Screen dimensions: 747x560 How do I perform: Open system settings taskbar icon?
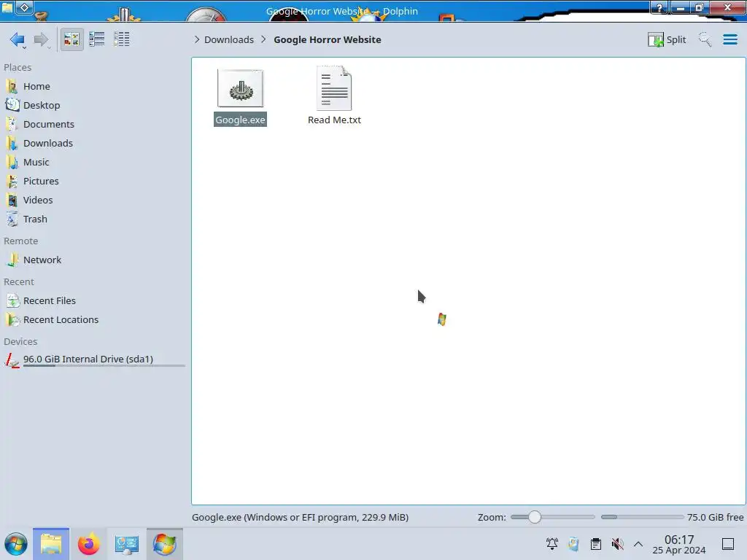pyautogui.click(x=126, y=544)
